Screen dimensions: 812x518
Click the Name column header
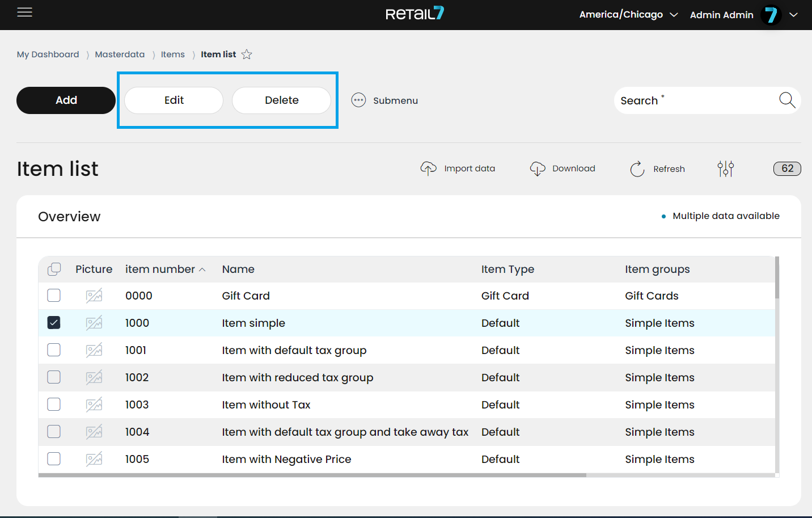click(238, 269)
